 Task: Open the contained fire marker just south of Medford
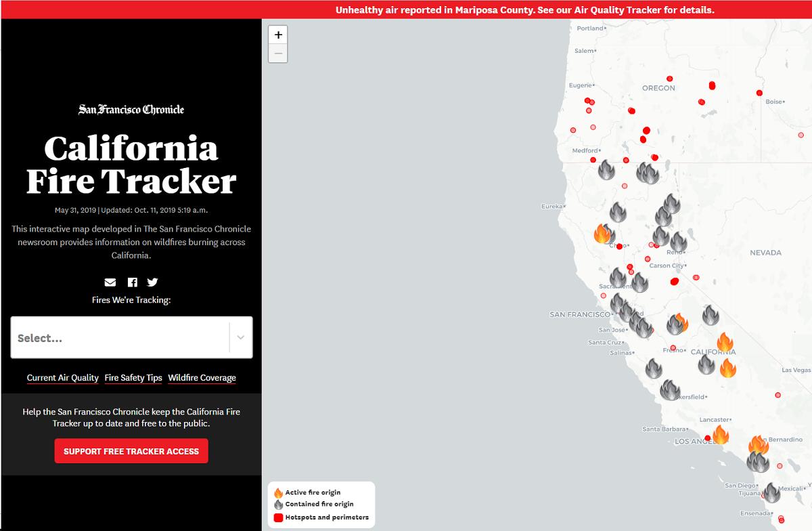pos(606,169)
